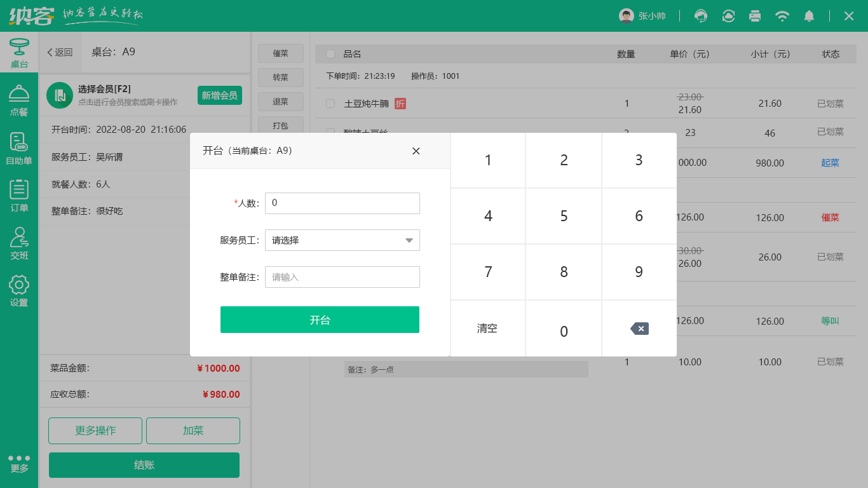Click the 人数 guest count input field

click(x=342, y=203)
